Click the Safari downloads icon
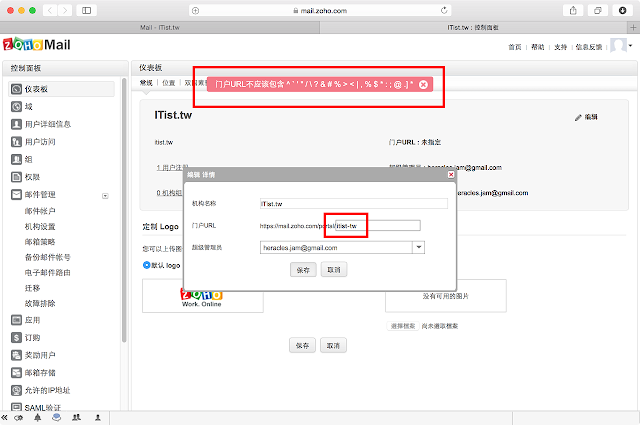The width and height of the screenshot is (640, 425). (622, 11)
